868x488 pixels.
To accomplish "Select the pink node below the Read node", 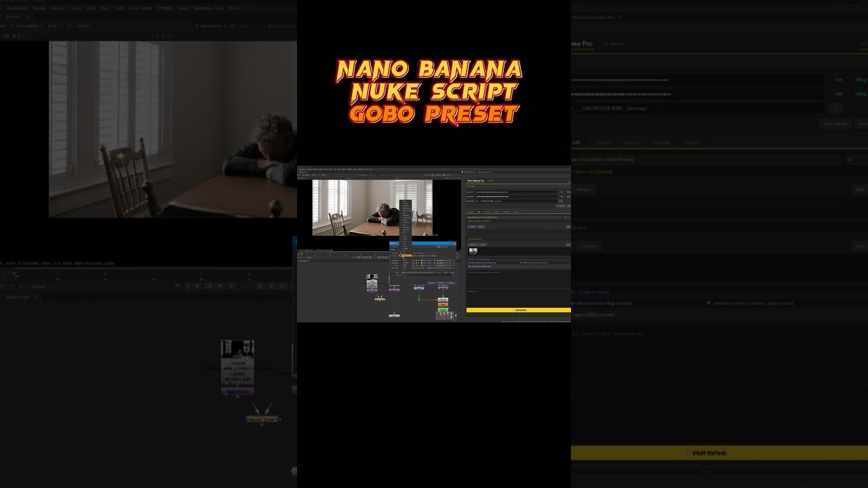I will 237,391.
